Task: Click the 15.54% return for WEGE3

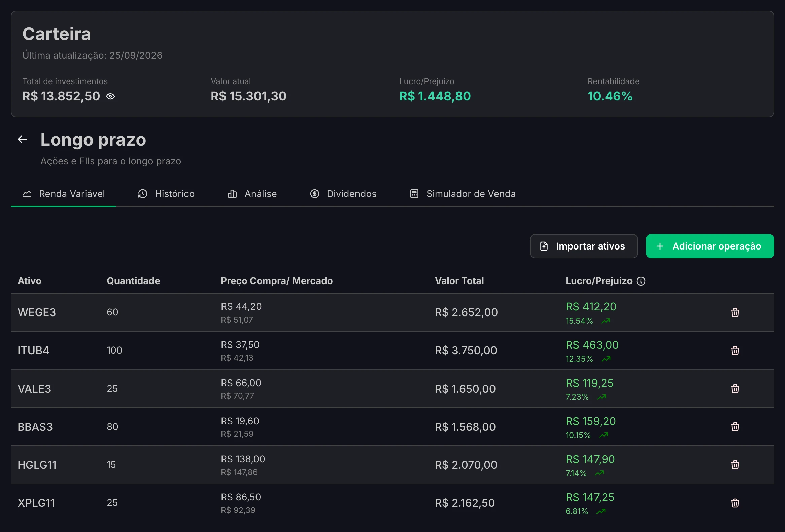Action: [x=579, y=321]
